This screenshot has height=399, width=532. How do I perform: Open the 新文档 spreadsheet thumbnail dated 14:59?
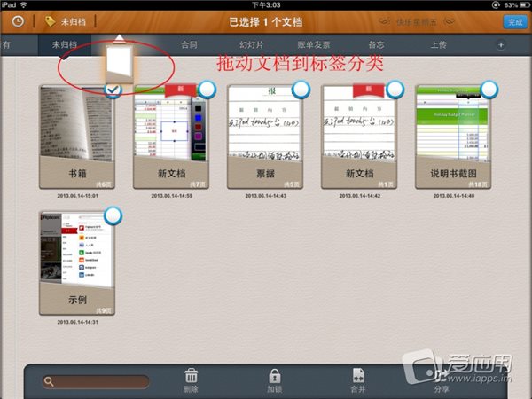point(171,137)
